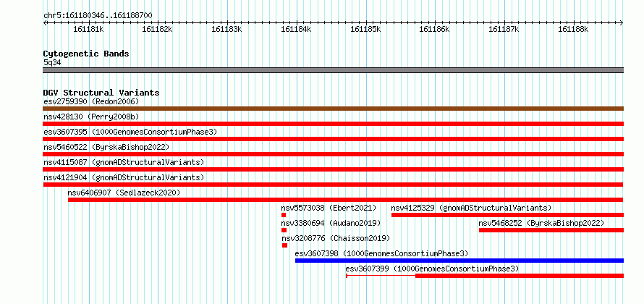
Task: Click the small red nsv3208776 marker
Action: 284,245
